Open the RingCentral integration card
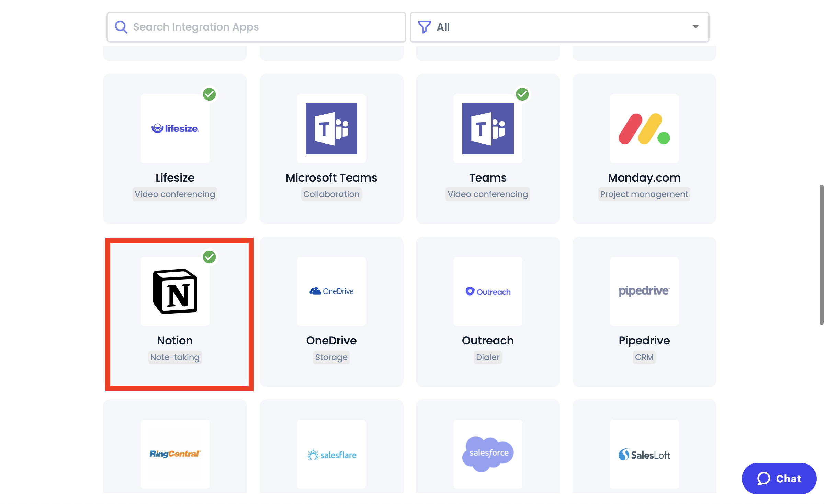This screenshot has width=825, height=504. pos(175,454)
